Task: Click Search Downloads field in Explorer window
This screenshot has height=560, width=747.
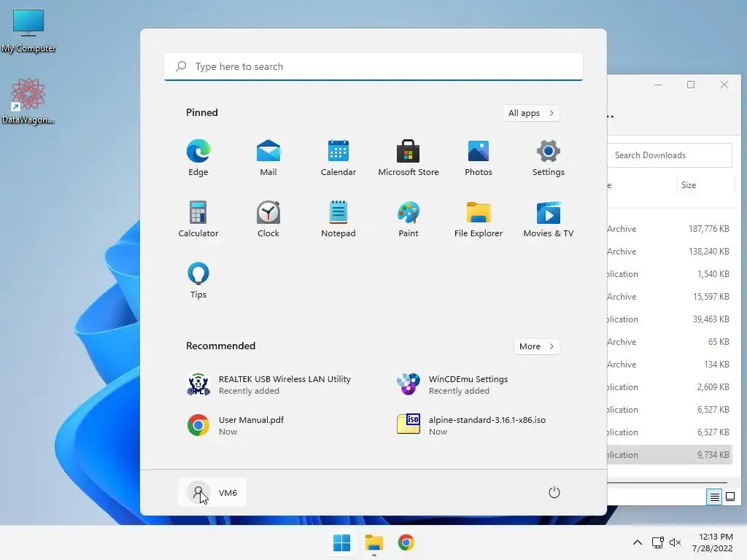Action: [x=670, y=155]
